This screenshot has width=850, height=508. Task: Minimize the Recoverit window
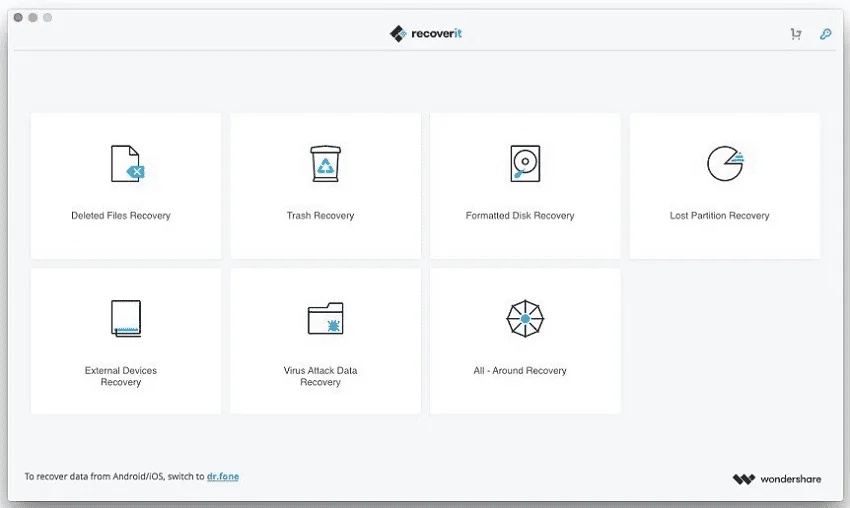[x=33, y=17]
